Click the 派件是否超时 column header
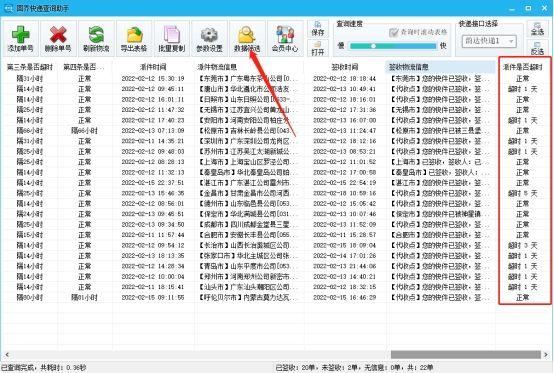Screen dimensions: 554x373 coord(523,67)
